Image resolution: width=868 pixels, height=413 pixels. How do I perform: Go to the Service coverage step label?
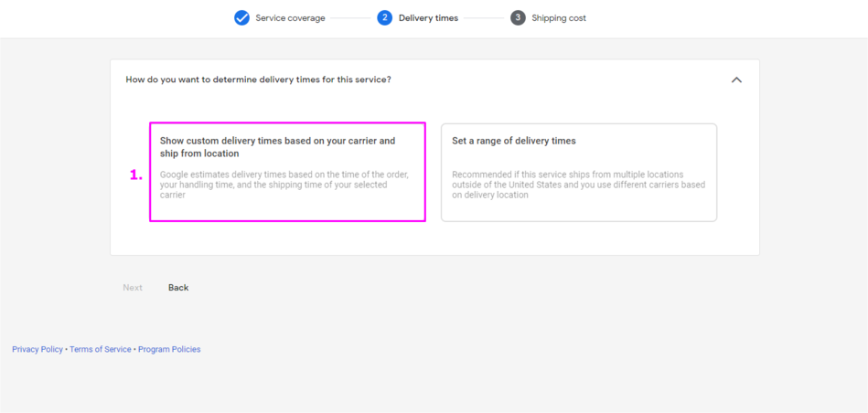coord(290,18)
